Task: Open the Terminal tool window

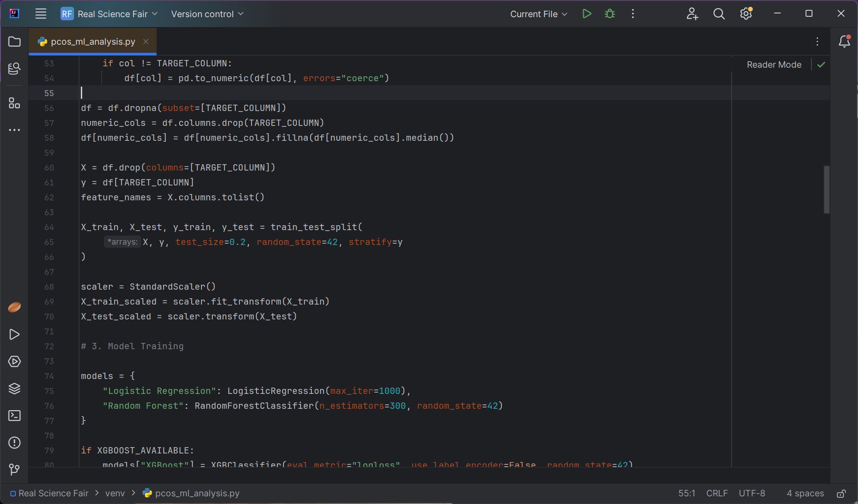Action: [14, 416]
